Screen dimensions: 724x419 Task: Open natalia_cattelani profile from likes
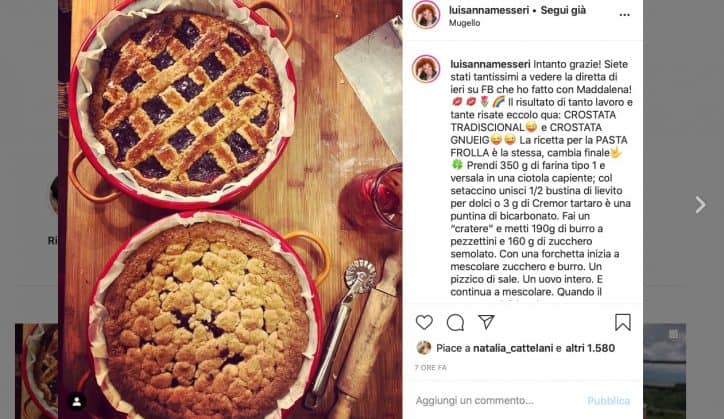(x=513, y=348)
